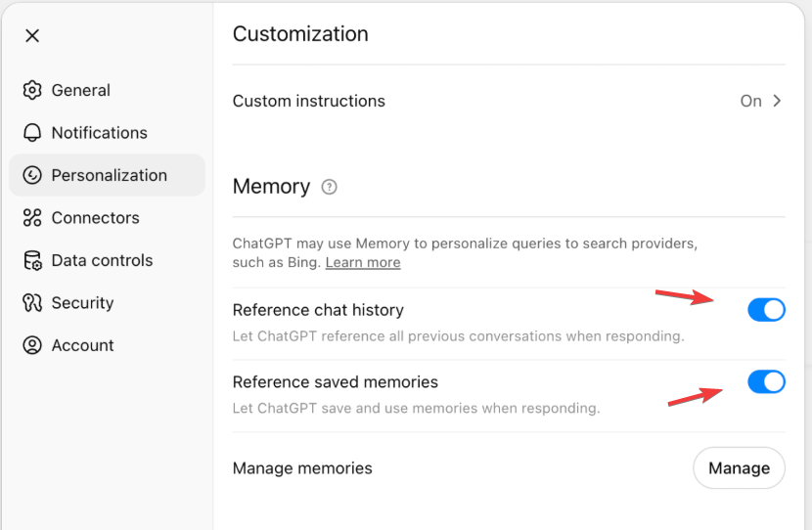The height and width of the screenshot is (530, 812).
Task: Switch to the Notifications settings tab
Action: pos(99,133)
